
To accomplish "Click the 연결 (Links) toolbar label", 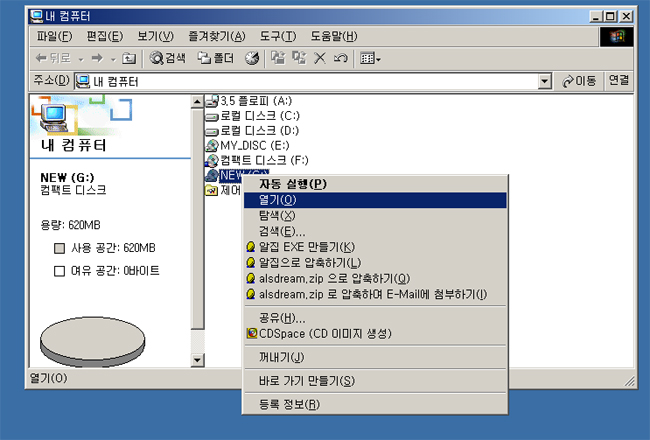I will (619, 81).
